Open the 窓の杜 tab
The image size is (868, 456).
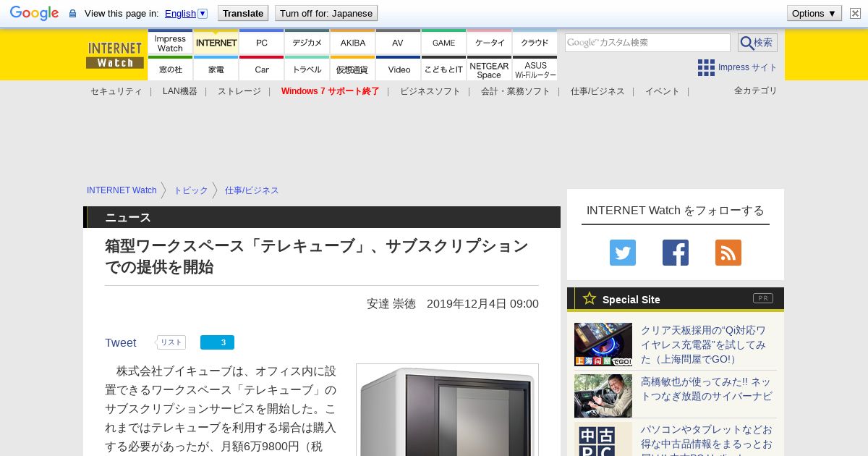coord(170,69)
